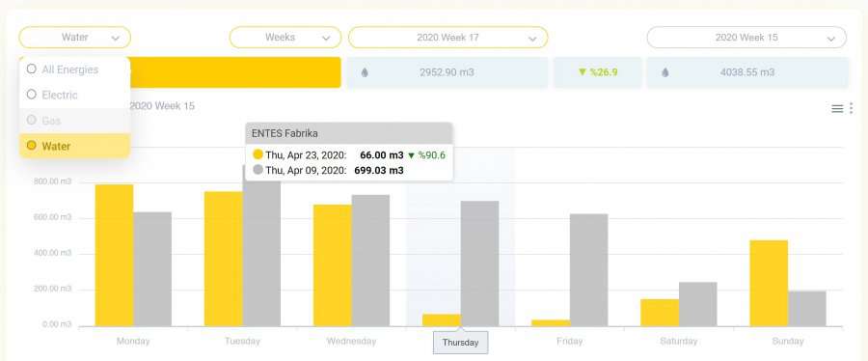Open the Weeks period dropdown

pos(285,38)
